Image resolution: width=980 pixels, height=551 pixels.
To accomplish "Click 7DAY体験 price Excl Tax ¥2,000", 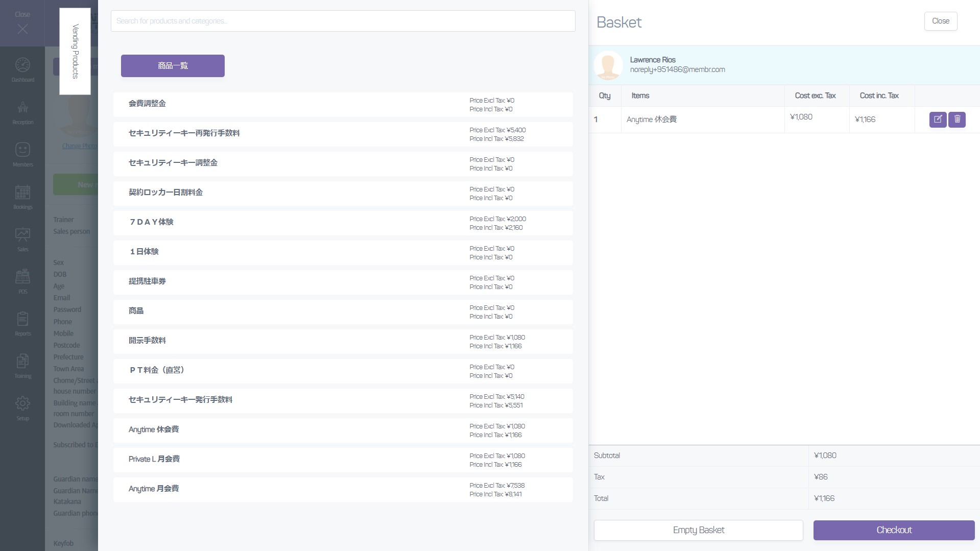I will coord(498,219).
